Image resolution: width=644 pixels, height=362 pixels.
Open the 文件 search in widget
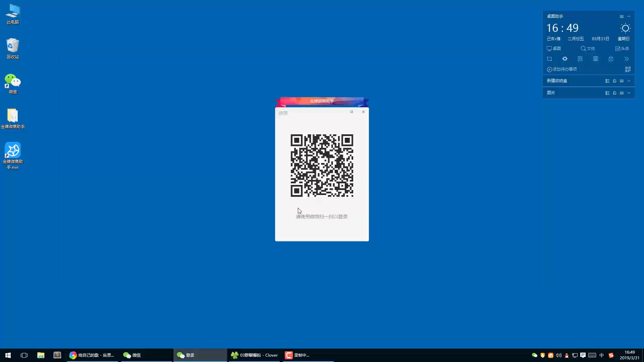[588, 49]
